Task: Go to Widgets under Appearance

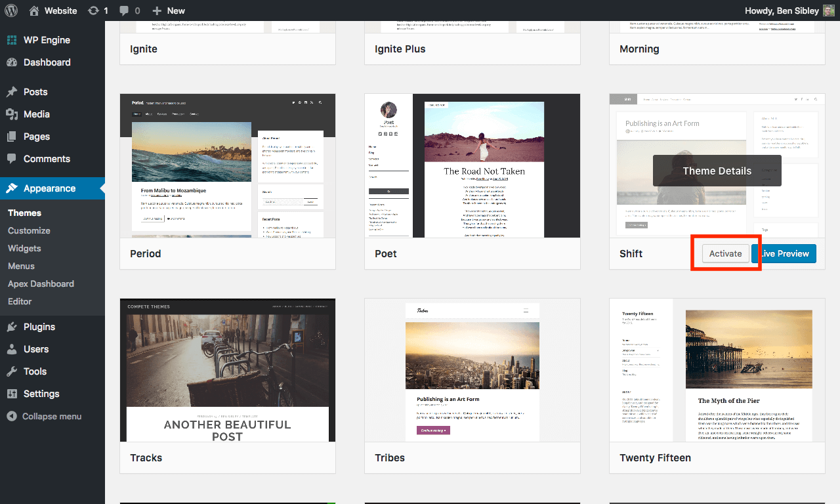Action: [x=24, y=248]
